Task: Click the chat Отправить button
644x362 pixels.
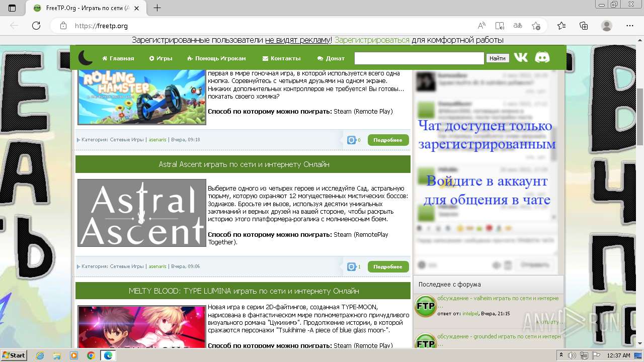Action: point(535,265)
